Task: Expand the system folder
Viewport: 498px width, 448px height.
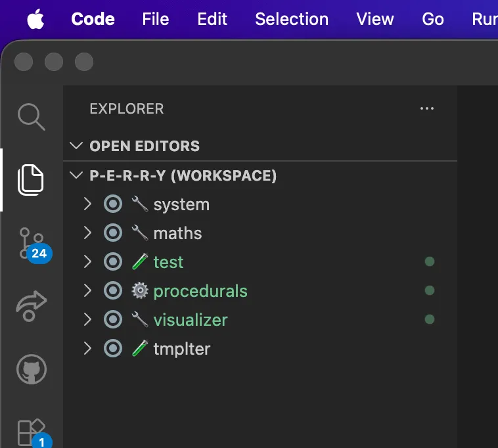Action: 87,204
